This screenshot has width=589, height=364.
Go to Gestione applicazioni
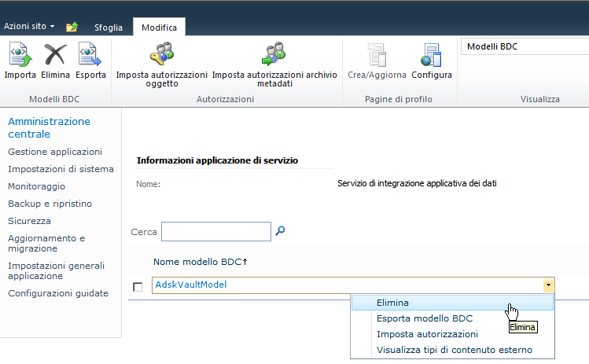[54, 152]
